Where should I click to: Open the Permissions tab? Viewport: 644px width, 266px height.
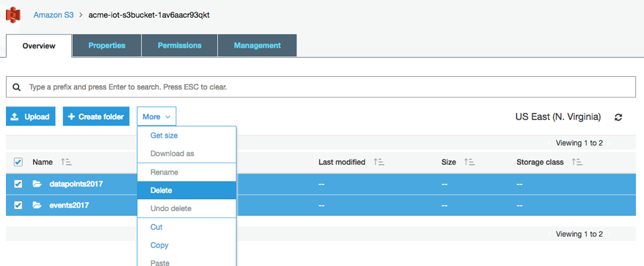(x=180, y=46)
